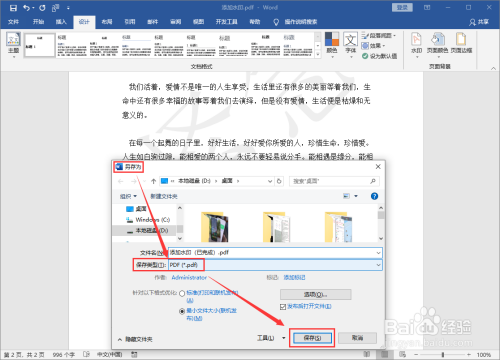Expand document formatting gallery more arrow

point(318,54)
